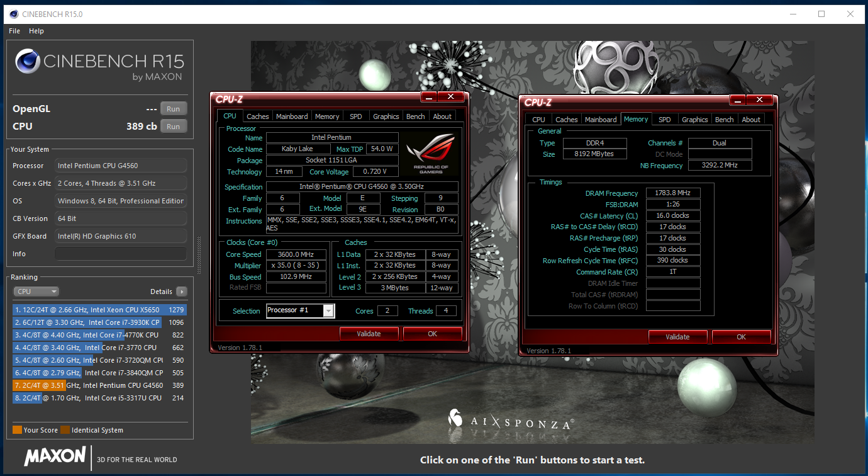Switch to the Caches tab in left CPU-Z
This screenshot has height=476, width=868.
click(x=258, y=116)
